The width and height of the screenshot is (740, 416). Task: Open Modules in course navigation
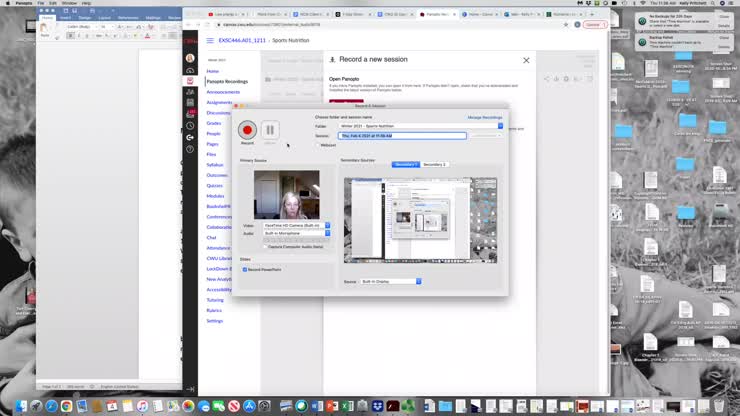215,196
